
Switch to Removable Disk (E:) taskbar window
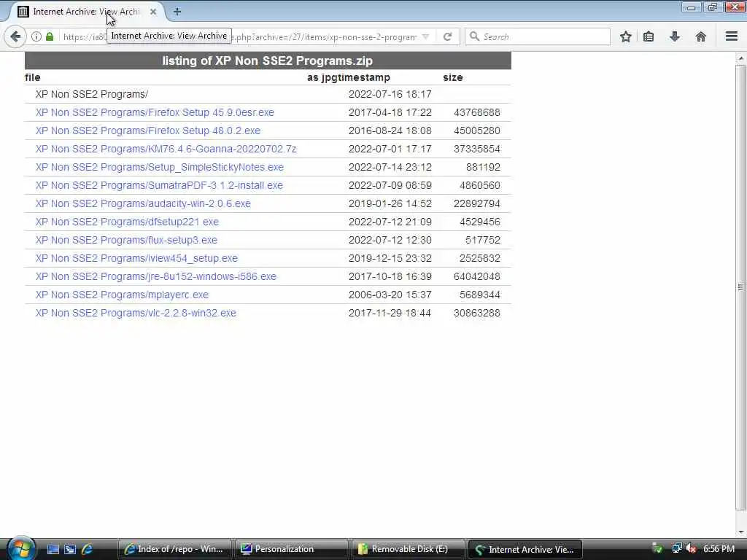[408, 549]
